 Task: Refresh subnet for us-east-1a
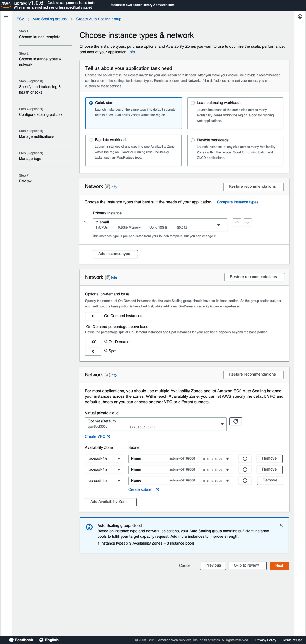[245, 458]
